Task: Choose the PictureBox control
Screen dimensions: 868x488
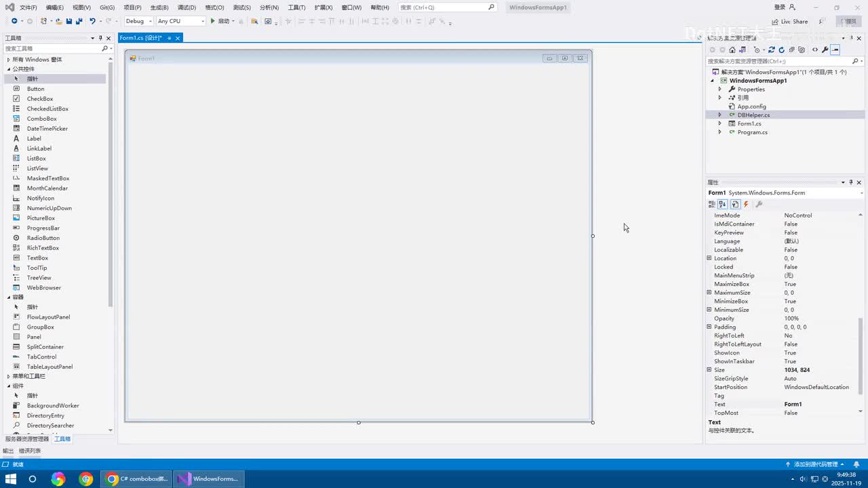Action: (x=41, y=218)
